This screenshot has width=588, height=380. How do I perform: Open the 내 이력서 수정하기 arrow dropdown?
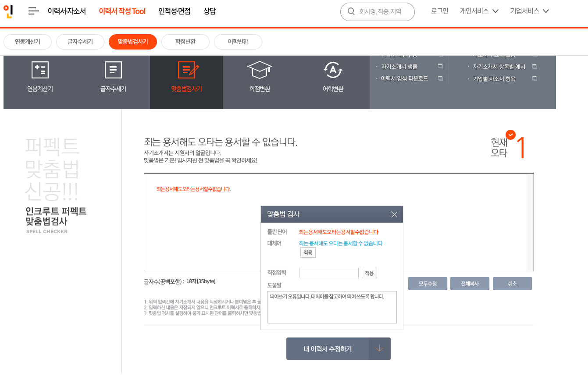[380, 348]
